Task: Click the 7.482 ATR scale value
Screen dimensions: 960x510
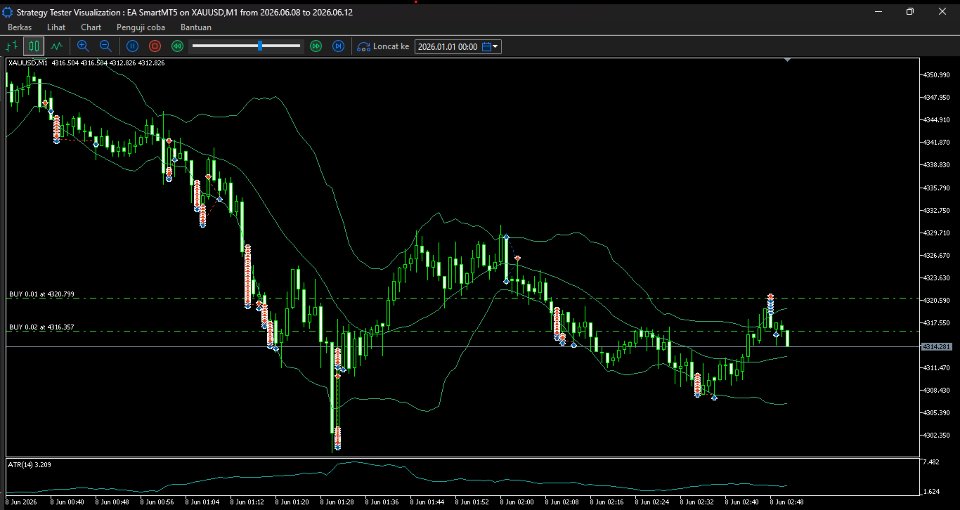Action: click(x=931, y=462)
